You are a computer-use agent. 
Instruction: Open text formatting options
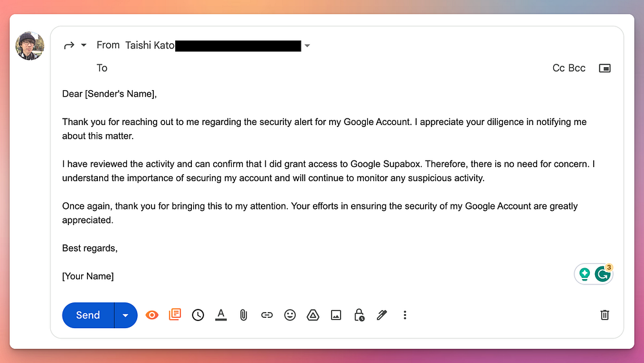click(x=221, y=315)
